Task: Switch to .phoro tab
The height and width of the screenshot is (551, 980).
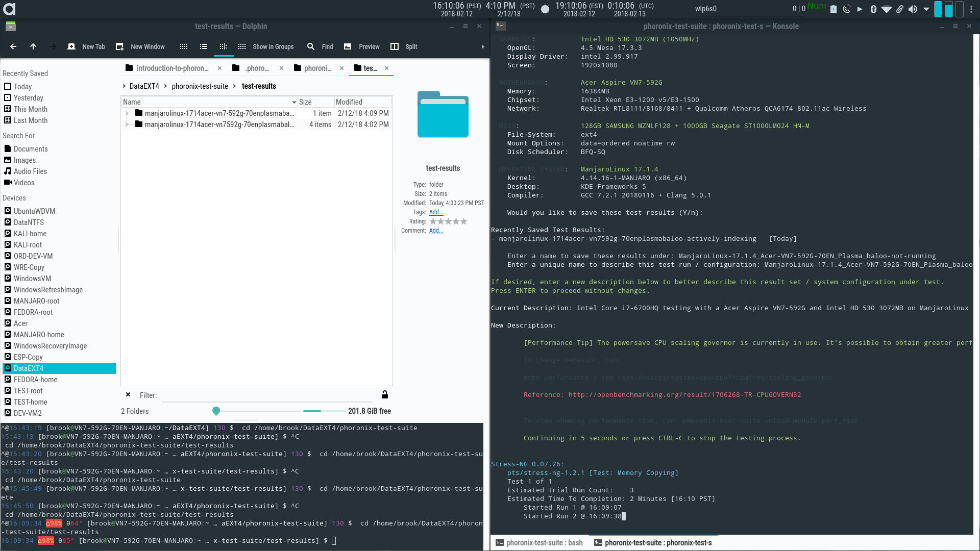Action: tap(251, 68)
